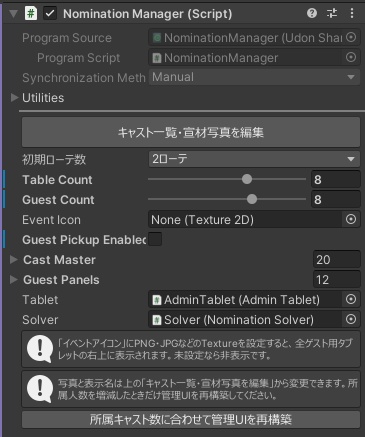The image size is (365, 437).
Task: Open the 初期ローテ数 dropdown showing 2ローテ
Action: 254,159
